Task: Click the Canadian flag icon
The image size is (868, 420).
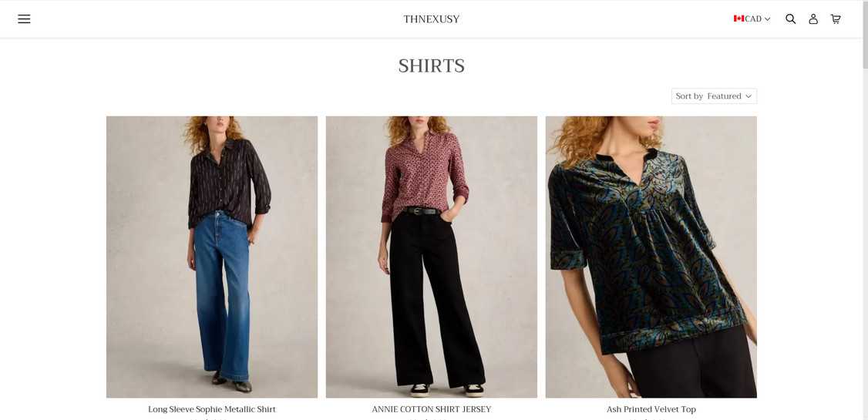Action: point(738,18)
